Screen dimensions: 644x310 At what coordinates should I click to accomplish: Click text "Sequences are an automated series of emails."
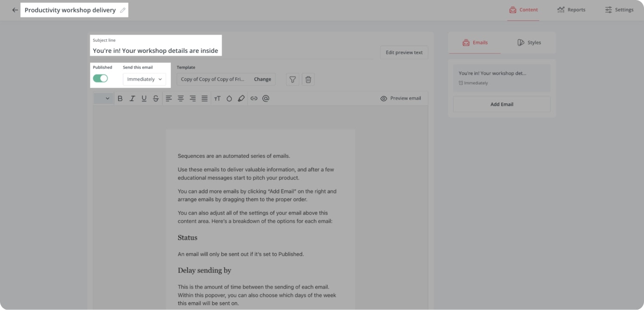coord(234,156)
